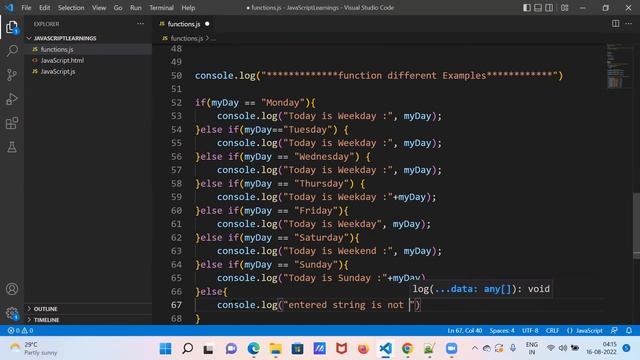Show hidden system tray icons chevron
Image resolution: width=640 pixels, height=360 pixels.
pos(474,348)
